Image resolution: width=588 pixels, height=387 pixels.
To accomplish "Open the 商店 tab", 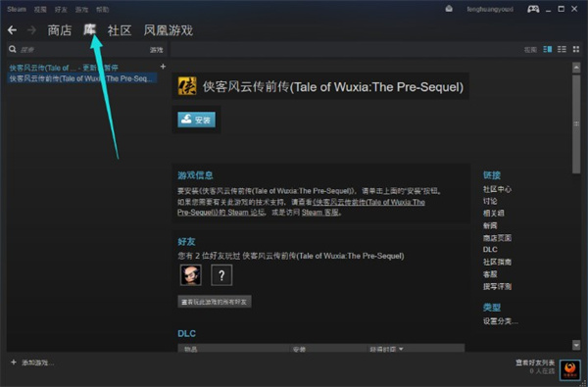I will click(x=59, y=30).
